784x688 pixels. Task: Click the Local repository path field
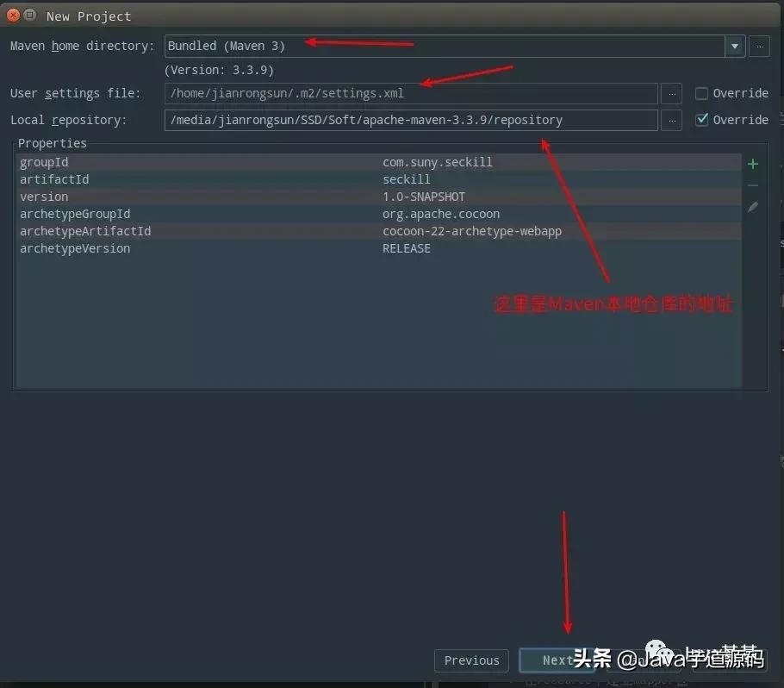(410, 120)
